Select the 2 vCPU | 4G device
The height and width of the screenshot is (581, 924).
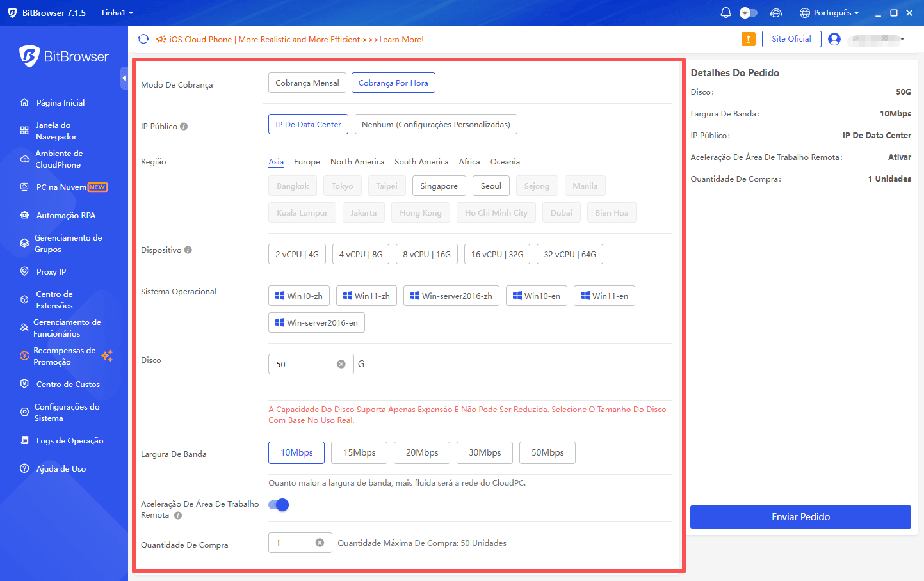tap(297, 254)
